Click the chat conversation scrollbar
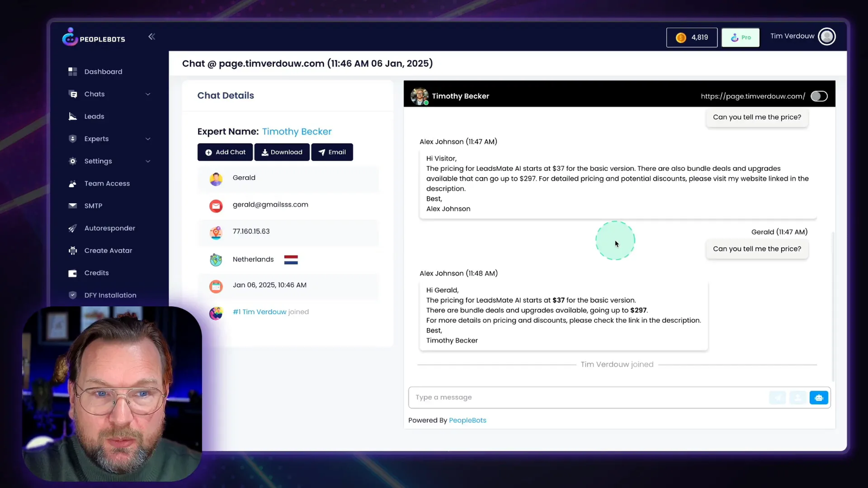868x488 pixels. pos(833,306)
